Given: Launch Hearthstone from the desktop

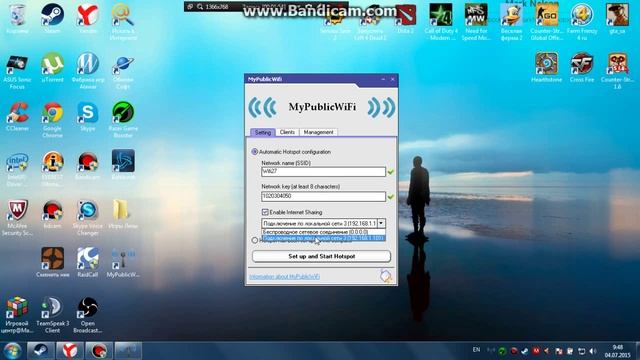Looking at the screenshot, I should coord(547,67).
